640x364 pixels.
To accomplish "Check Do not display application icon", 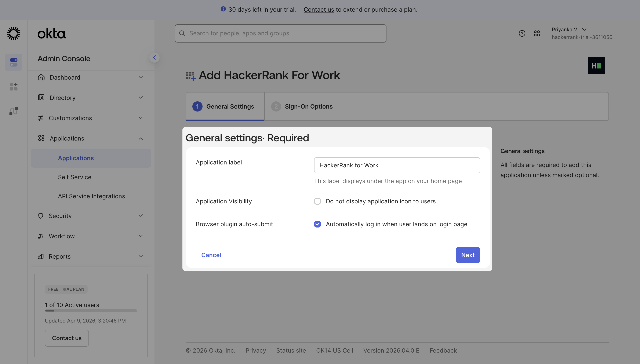I will coord(317,201).
